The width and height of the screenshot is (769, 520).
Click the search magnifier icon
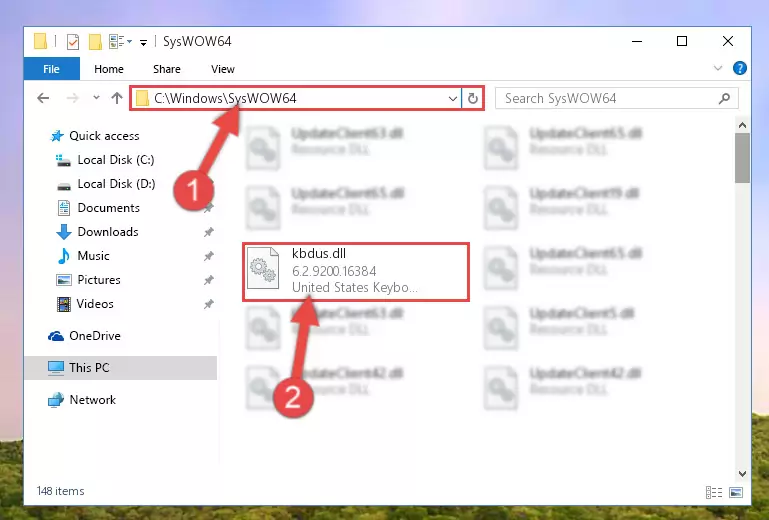(x=724, y=99)
